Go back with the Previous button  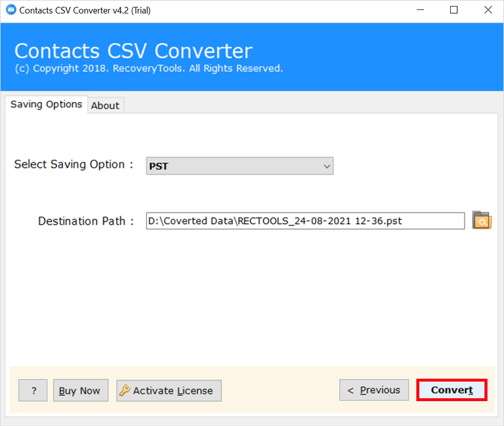374,390
